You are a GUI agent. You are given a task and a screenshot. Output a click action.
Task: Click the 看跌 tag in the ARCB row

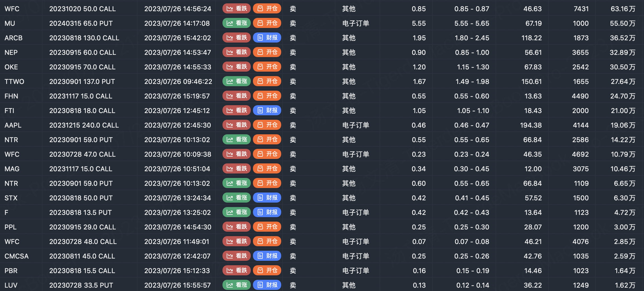[x=236, y=37]
